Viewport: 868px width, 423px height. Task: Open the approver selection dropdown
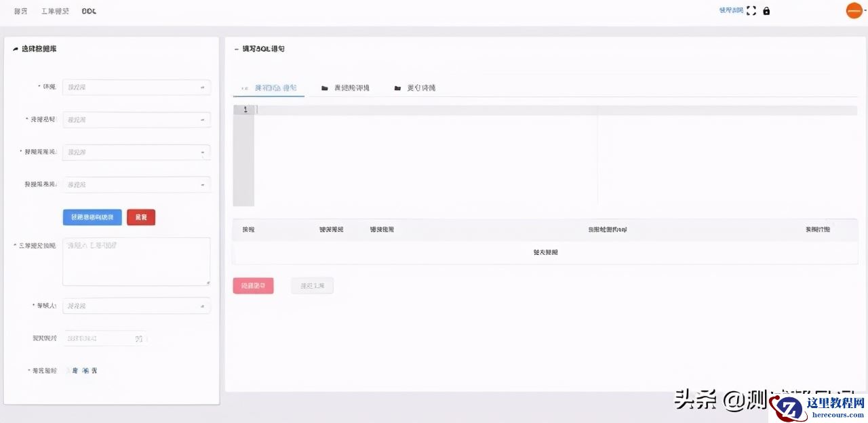coord(136,306)
